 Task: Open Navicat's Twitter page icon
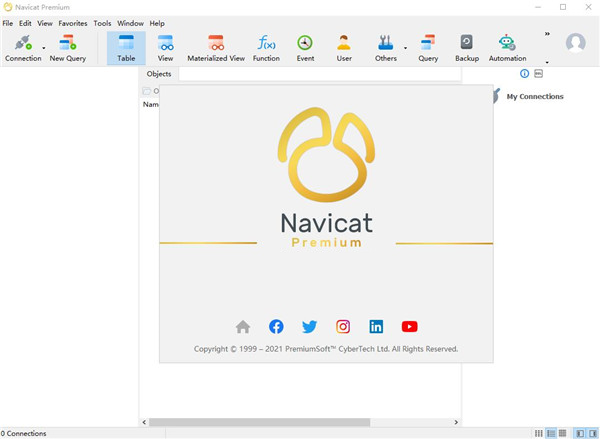310,327
